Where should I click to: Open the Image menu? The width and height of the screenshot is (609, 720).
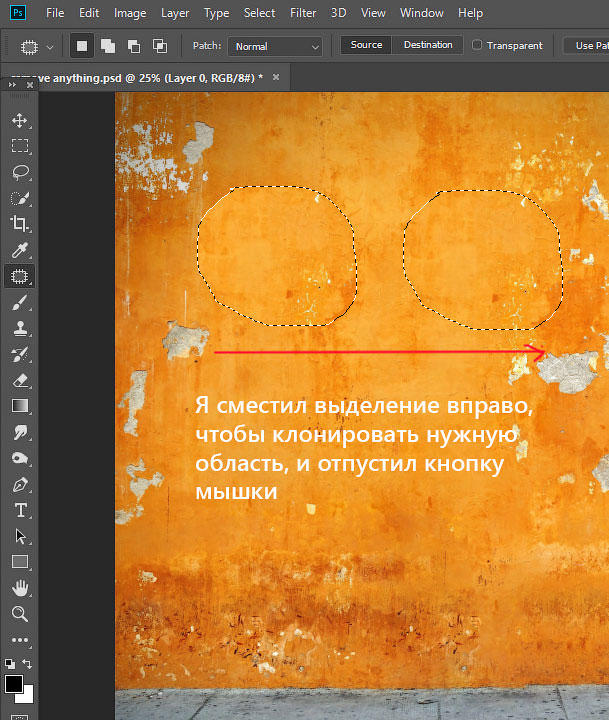[x=130, y=13]
